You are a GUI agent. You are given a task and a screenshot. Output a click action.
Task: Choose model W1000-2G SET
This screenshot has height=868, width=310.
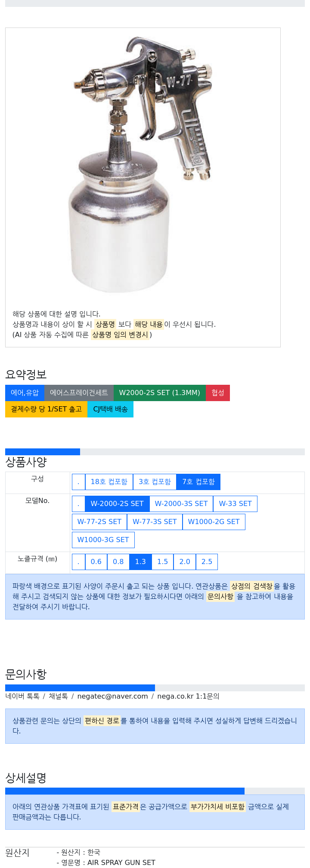pyautogui.click(x=214, y=521)
